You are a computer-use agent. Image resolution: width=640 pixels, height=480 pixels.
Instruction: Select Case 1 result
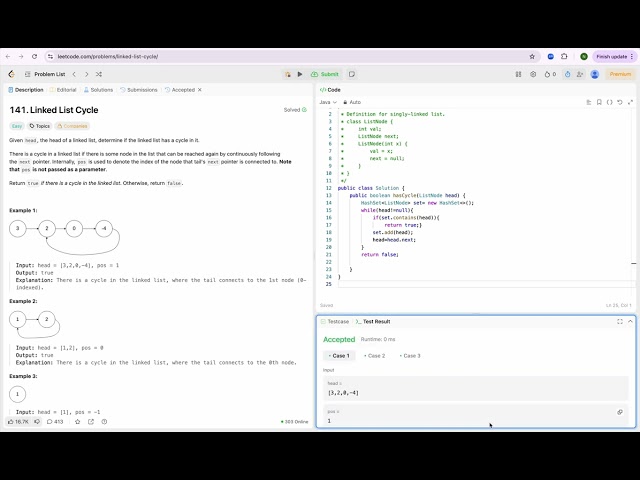pyautogui.click(x=339, y=356)
